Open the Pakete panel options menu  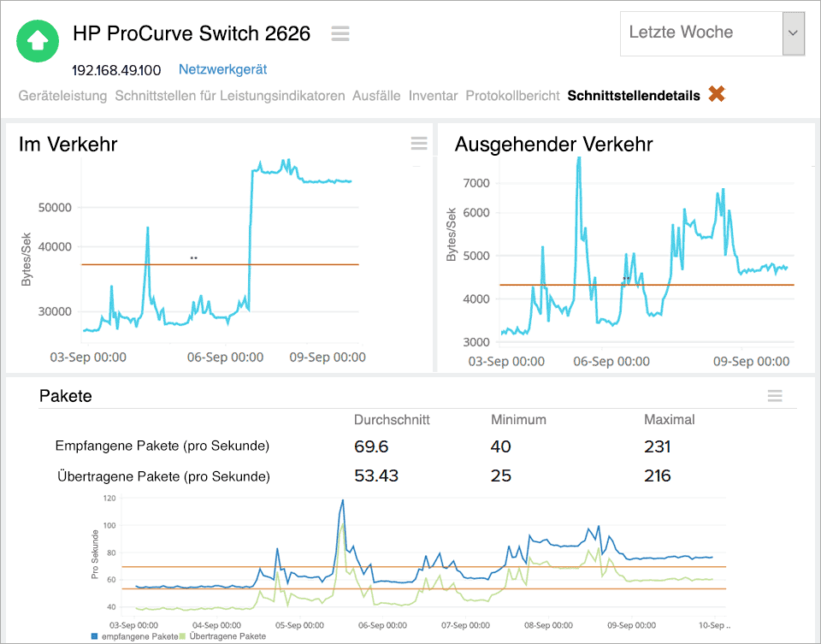775,396
